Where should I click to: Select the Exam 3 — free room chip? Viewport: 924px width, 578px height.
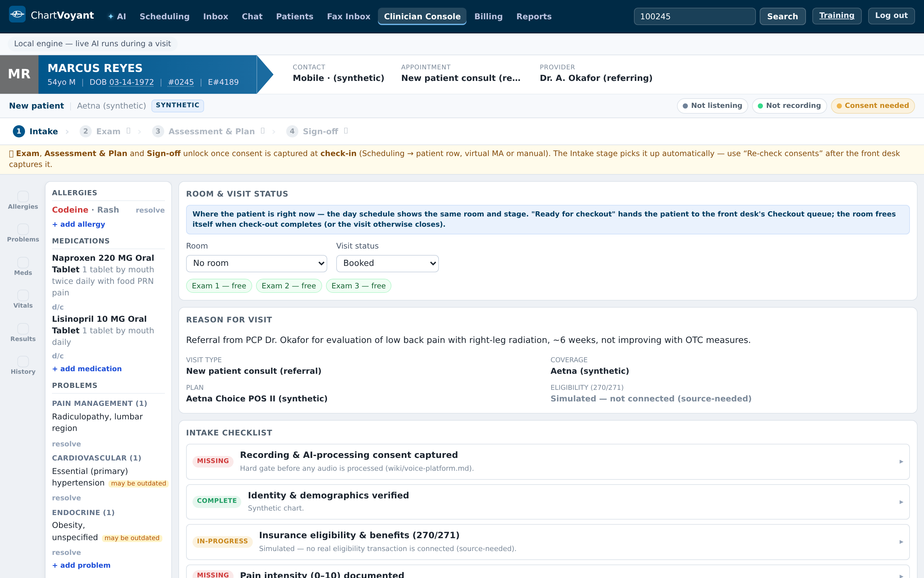(358, 286)
